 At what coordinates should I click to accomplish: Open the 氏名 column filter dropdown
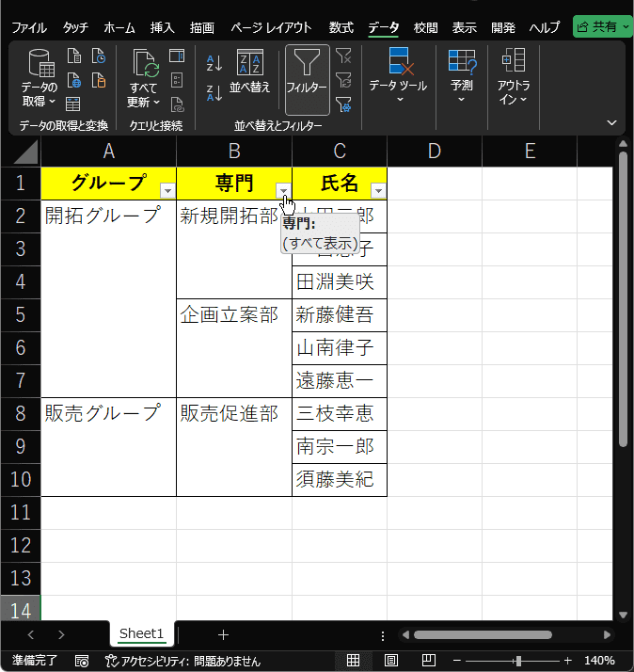pyautogui.click(x=379, y=191)
